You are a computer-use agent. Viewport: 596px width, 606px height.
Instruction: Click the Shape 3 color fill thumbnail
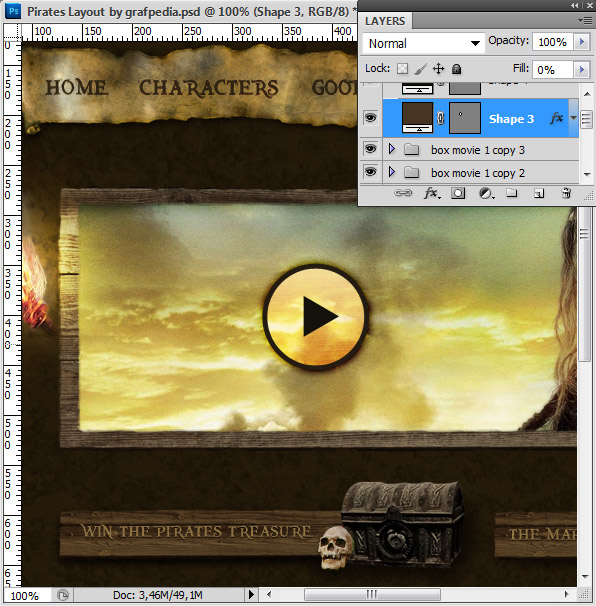pyautogui.click(x=417, y=117)
